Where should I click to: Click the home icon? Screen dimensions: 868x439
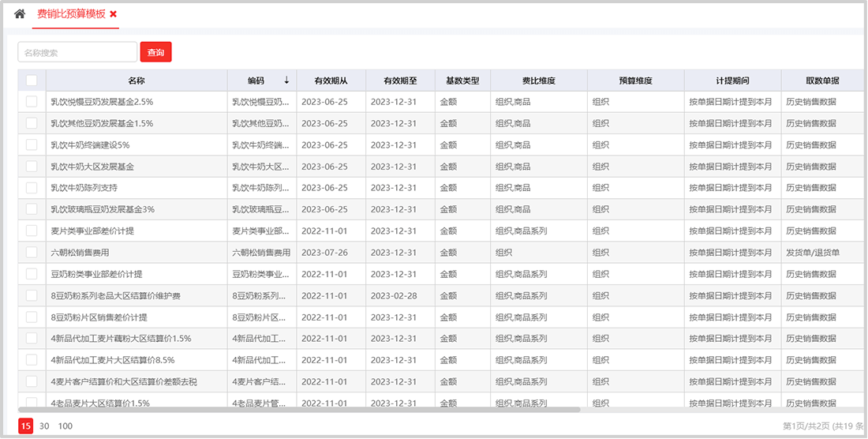(x=20, y=14)
